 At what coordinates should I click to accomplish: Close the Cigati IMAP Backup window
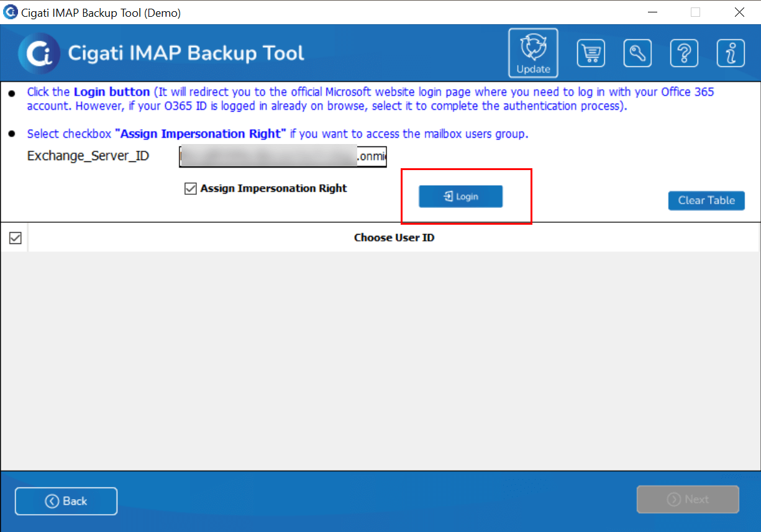[739, 12]
